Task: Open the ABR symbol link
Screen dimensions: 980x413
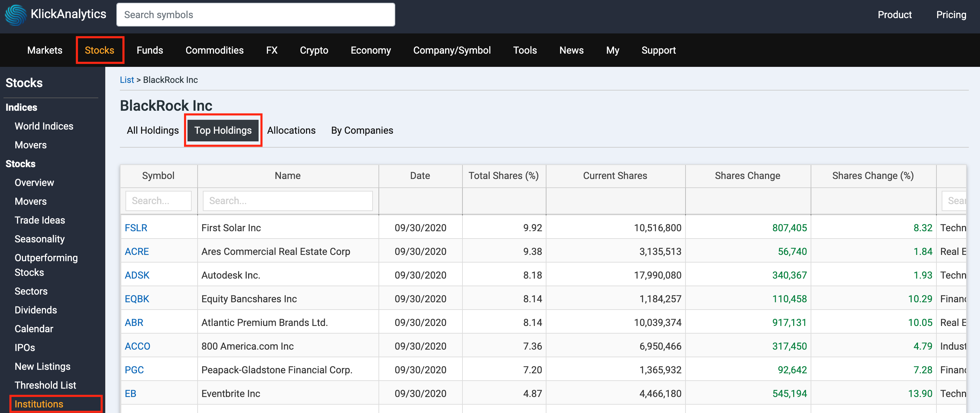Action: (134, 322)
